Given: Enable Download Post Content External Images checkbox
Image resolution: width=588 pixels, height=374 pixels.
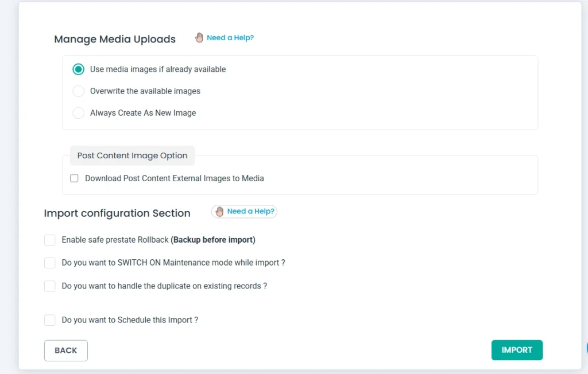Looking at the screenshot, I should point(74,178).
